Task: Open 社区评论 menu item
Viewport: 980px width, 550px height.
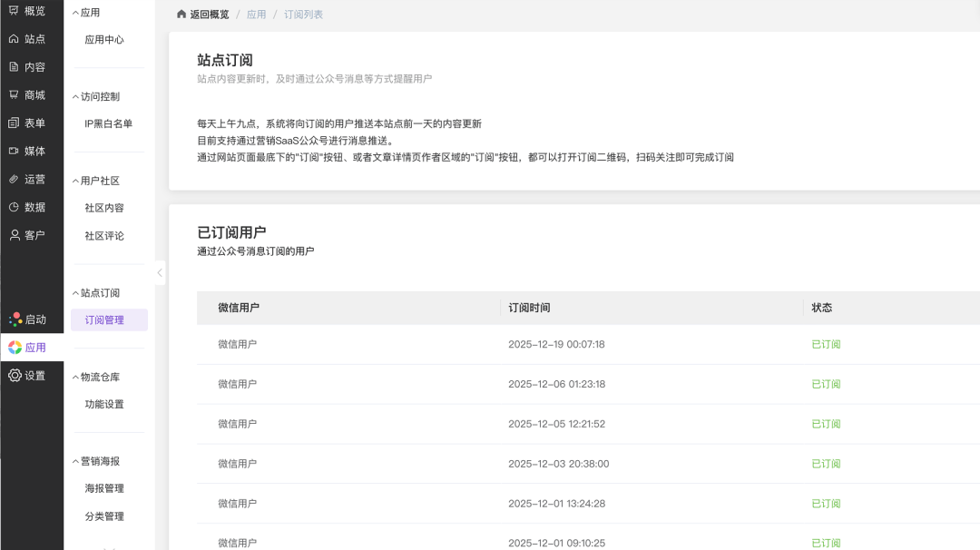Action: click(104, 236)
